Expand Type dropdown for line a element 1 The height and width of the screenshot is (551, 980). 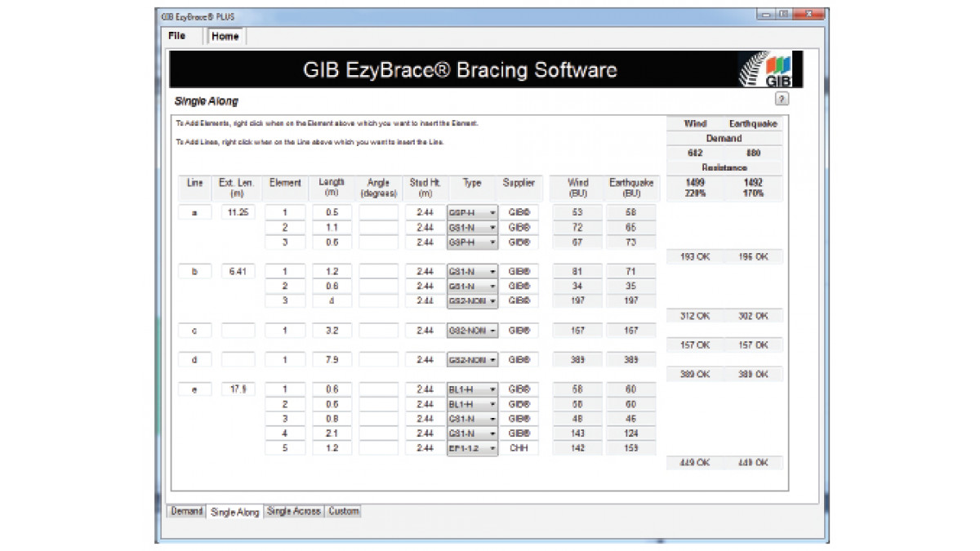[492, 213]
